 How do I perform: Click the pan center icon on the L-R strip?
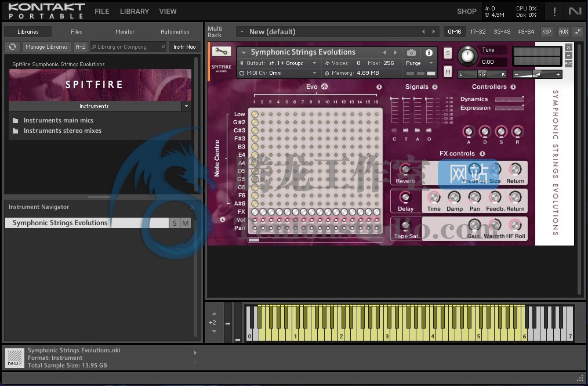point(482,74)
